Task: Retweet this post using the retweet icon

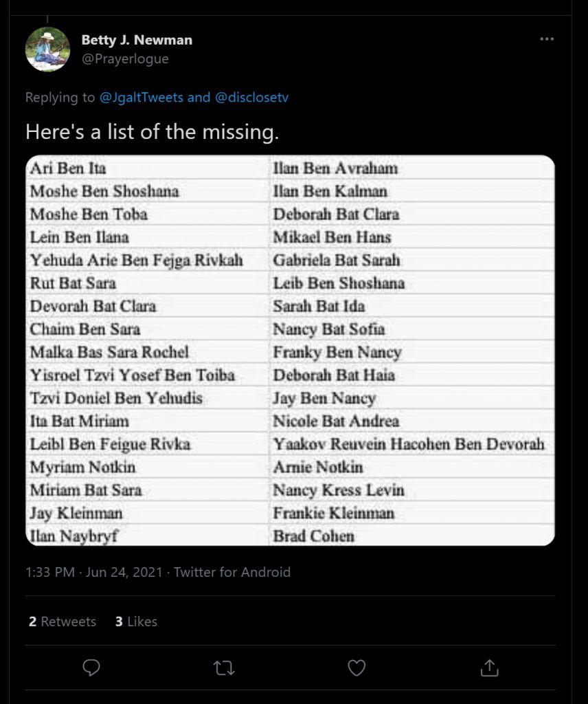Action: click(224, 668)
